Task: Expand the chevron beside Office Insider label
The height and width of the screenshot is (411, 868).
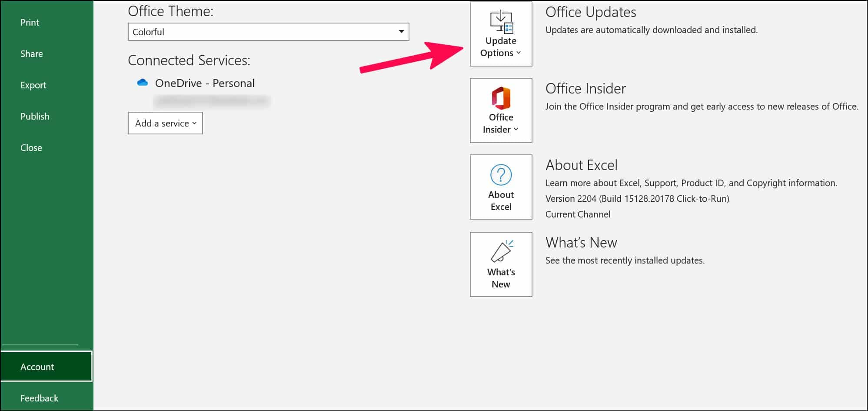Action: click(516, 130)
